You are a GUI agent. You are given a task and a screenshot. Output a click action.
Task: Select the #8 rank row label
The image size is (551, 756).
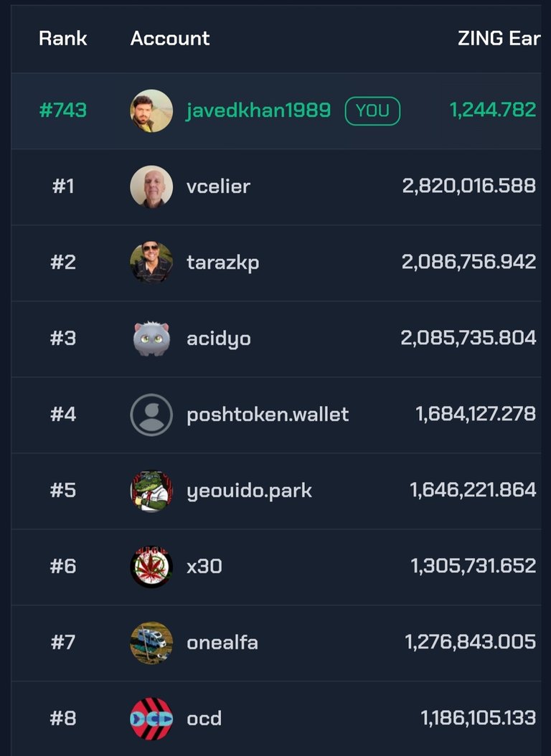62,719
